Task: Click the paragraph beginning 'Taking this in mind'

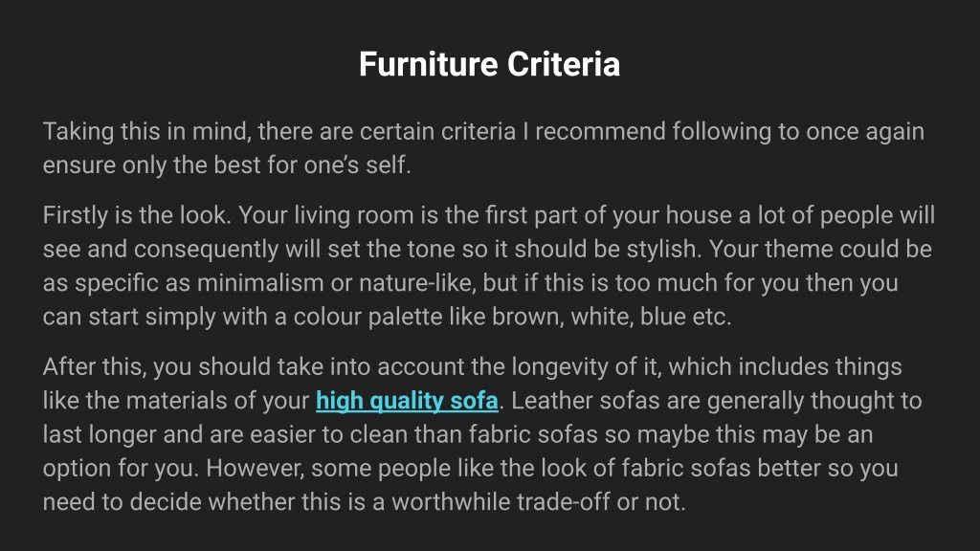Action: pyautogui.click(x=483, y=148)
